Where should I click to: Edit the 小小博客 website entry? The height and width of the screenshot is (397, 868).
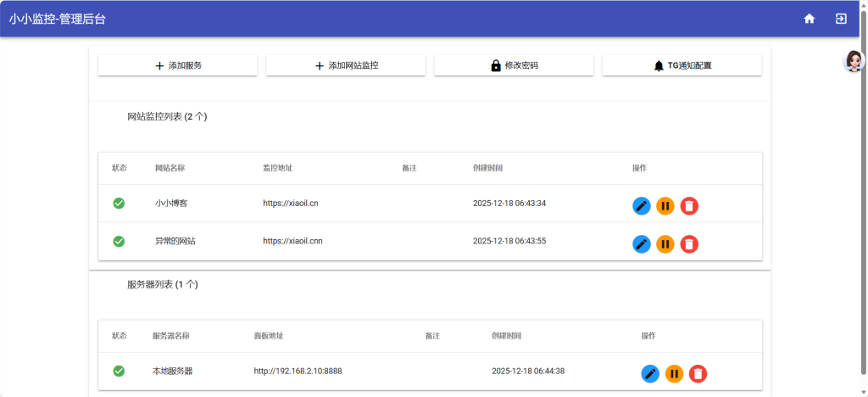(642, 205)
